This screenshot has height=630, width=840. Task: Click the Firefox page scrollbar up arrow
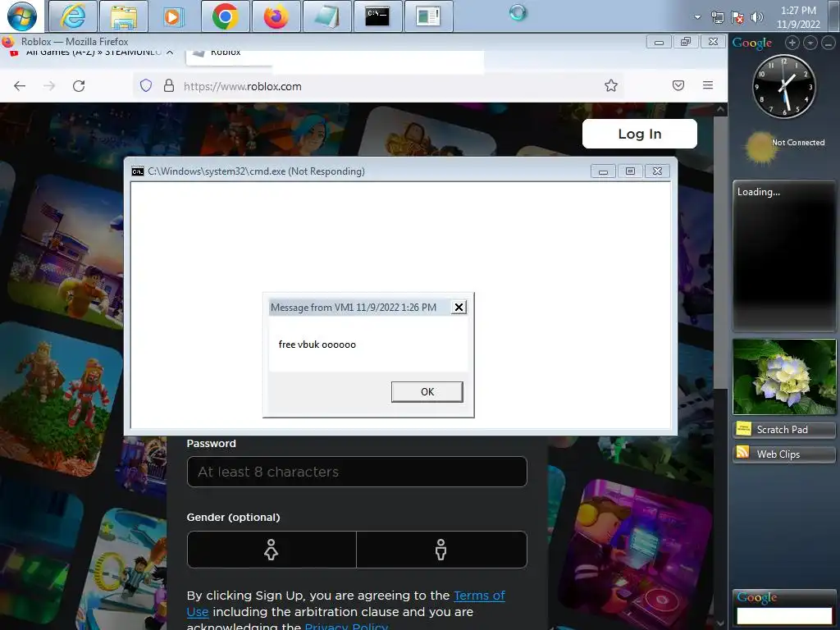(720, 109)
